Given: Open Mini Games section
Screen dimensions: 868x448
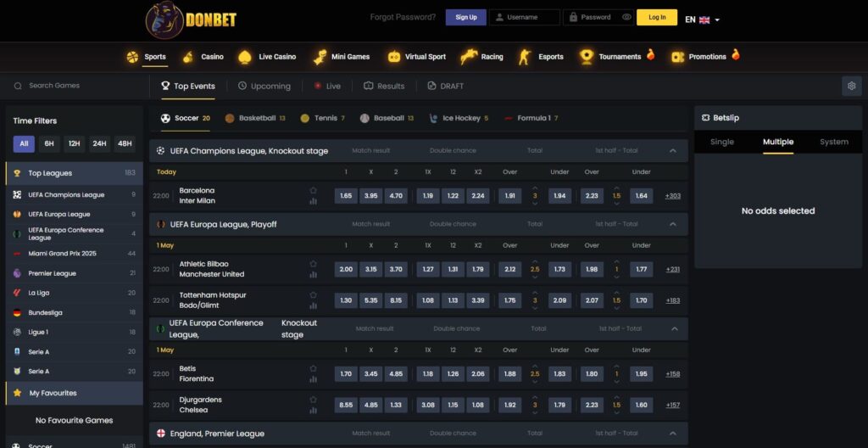Looking at the screenshot, I should click(342, 57).
